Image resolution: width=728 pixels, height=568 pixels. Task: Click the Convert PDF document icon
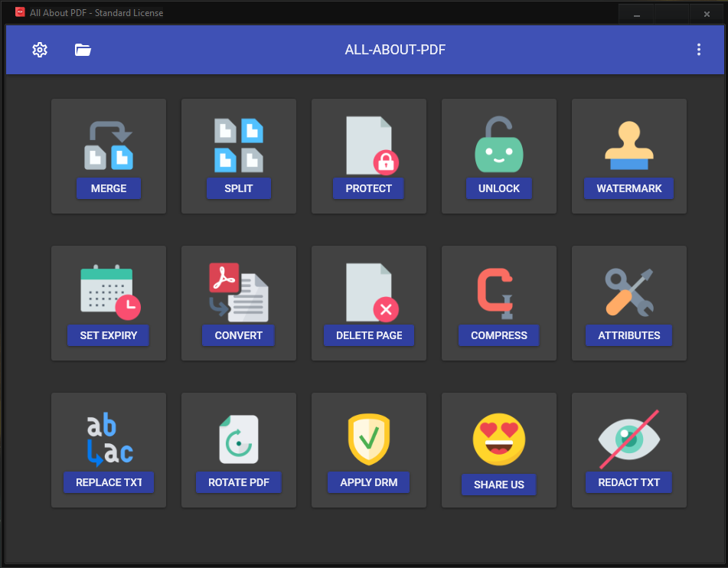[239, 292]
